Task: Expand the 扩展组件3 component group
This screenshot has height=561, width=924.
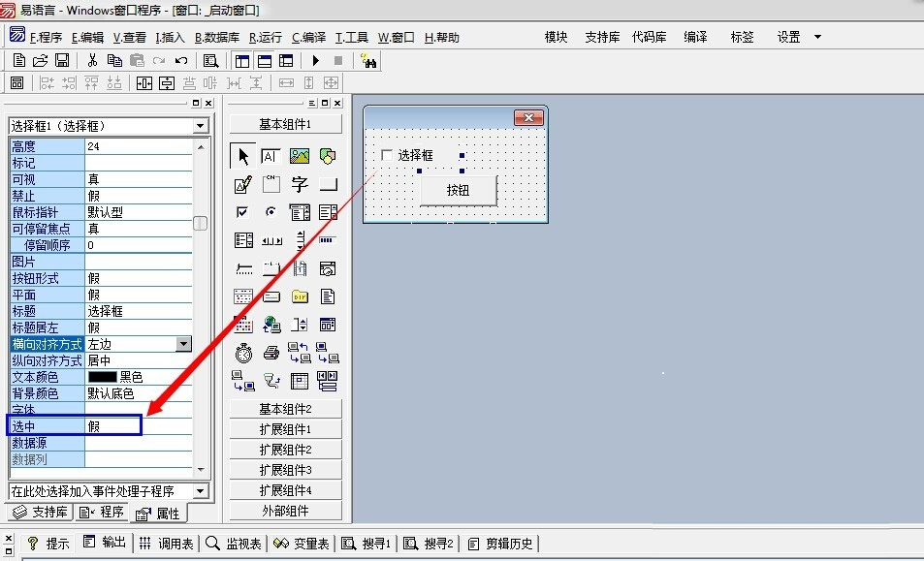Action: click(x=285, y=470)
